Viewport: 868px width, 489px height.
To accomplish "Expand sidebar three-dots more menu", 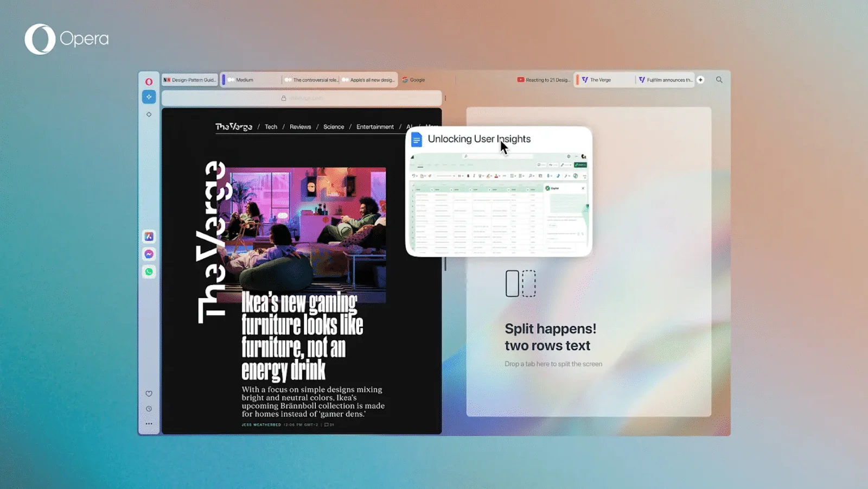I will pyautogui.click(x=149, y=424).
